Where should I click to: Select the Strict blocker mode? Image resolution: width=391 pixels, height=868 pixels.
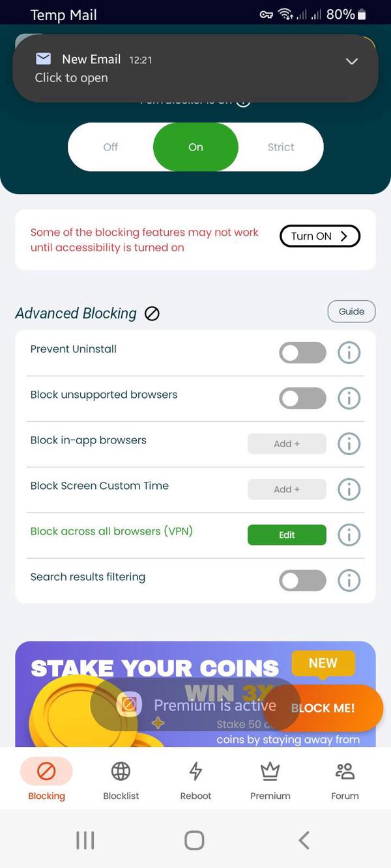(281, 147)
